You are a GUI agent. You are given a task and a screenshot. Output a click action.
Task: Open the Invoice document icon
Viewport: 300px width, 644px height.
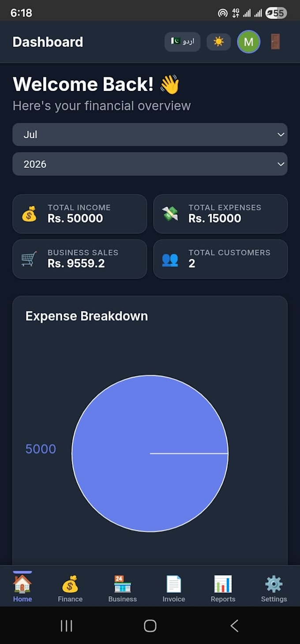[x=174, y=584]
